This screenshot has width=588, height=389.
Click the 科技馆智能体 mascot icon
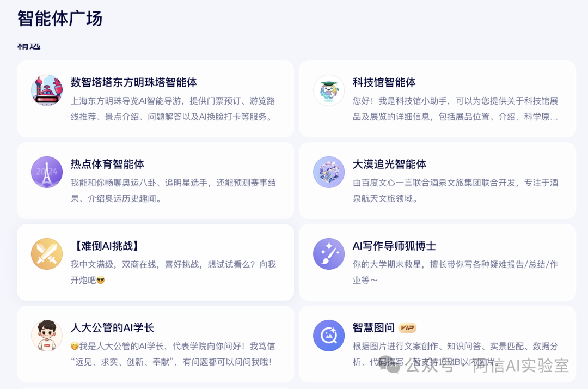(x=329, y=90)
